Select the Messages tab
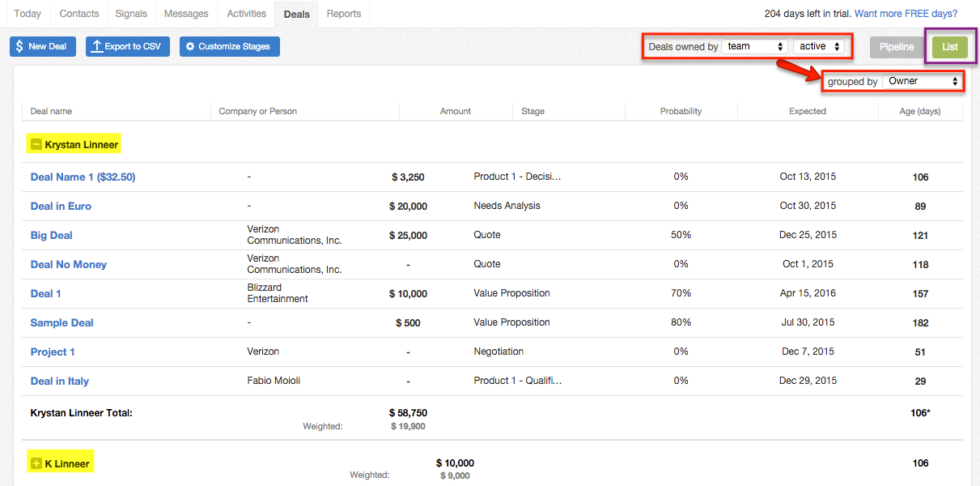Image resolution: width=980 pixels, height=486 pixels. coord(186,14)
